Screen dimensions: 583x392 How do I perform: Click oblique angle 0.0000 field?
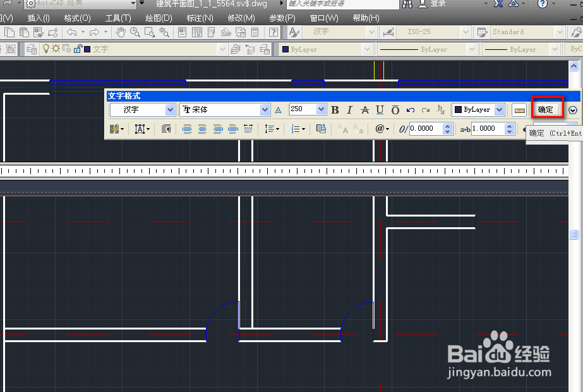click(426, 129)
